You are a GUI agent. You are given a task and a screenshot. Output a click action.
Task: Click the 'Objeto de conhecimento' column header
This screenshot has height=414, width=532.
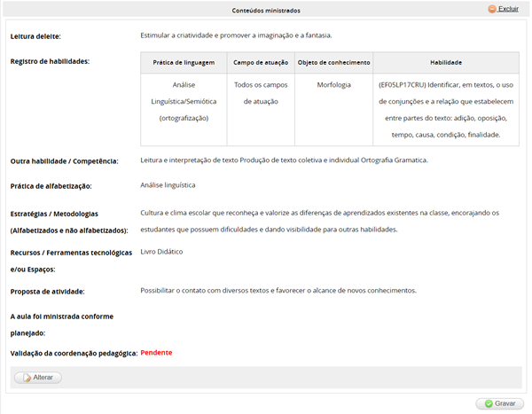(x=334, y=62)
